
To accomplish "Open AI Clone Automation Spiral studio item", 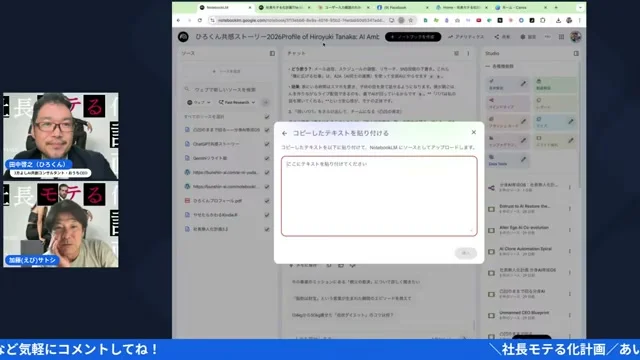I will [x=526, y=251].
